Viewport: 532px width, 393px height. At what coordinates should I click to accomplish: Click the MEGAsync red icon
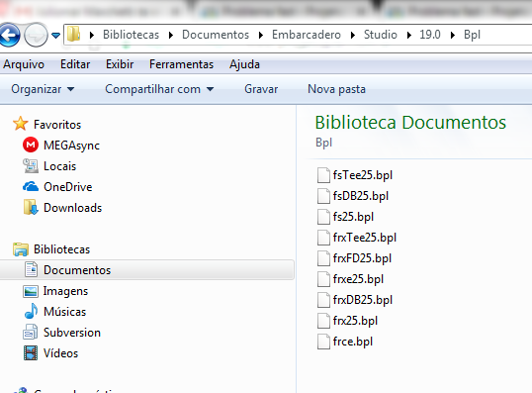(x=31, y=145)
